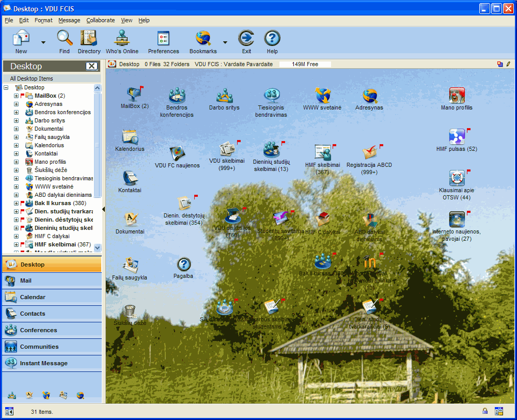Expand the MailBox tree node
517x420 pixels.
(x=16, y=96)
